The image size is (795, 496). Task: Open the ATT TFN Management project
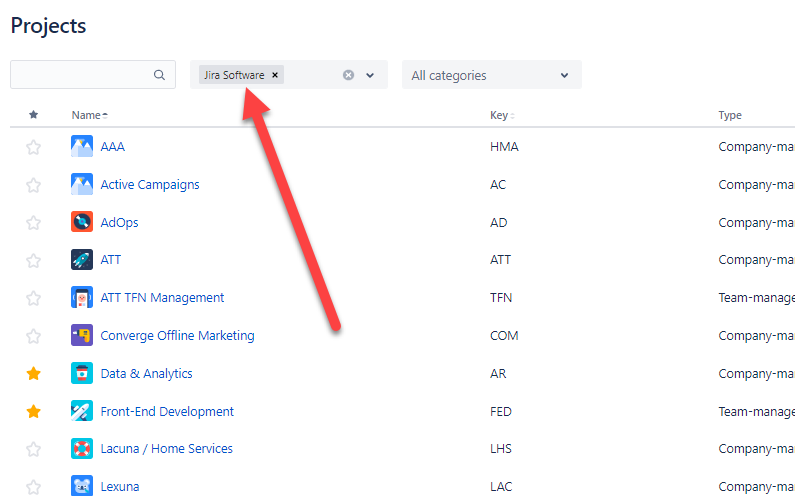[162, 298]
